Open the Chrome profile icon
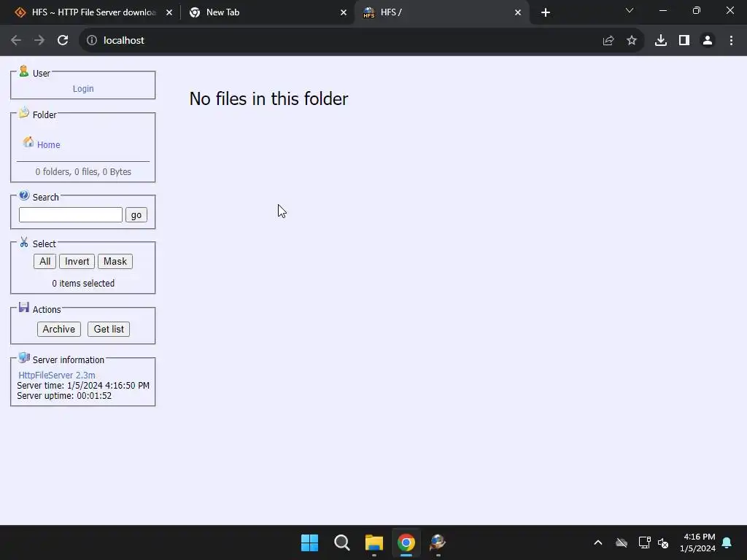747x560 pixels. [708, 41]
